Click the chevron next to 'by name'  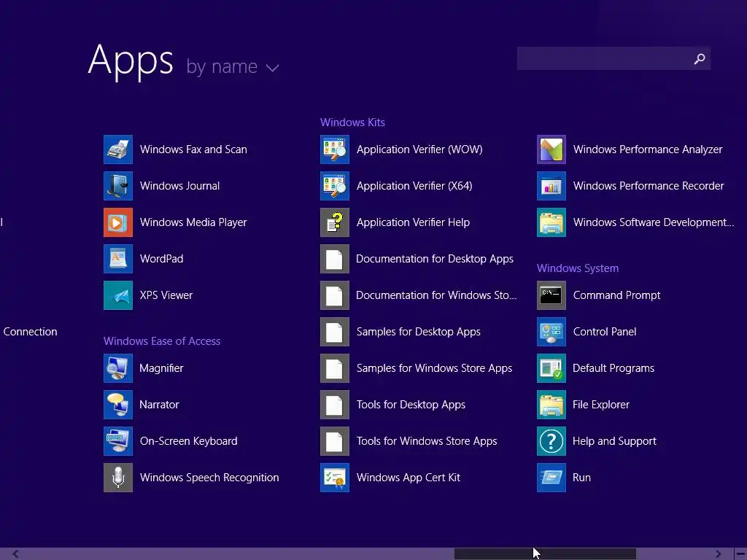pos(273,68)
